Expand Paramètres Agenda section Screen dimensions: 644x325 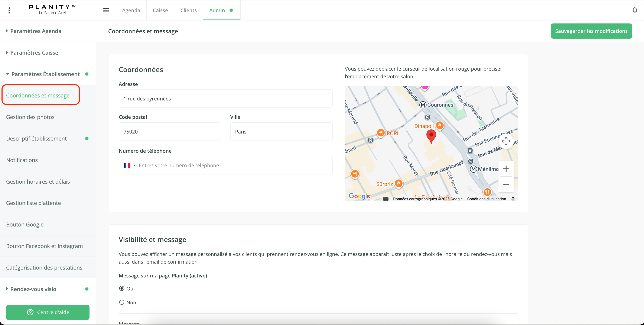(36, 31)
